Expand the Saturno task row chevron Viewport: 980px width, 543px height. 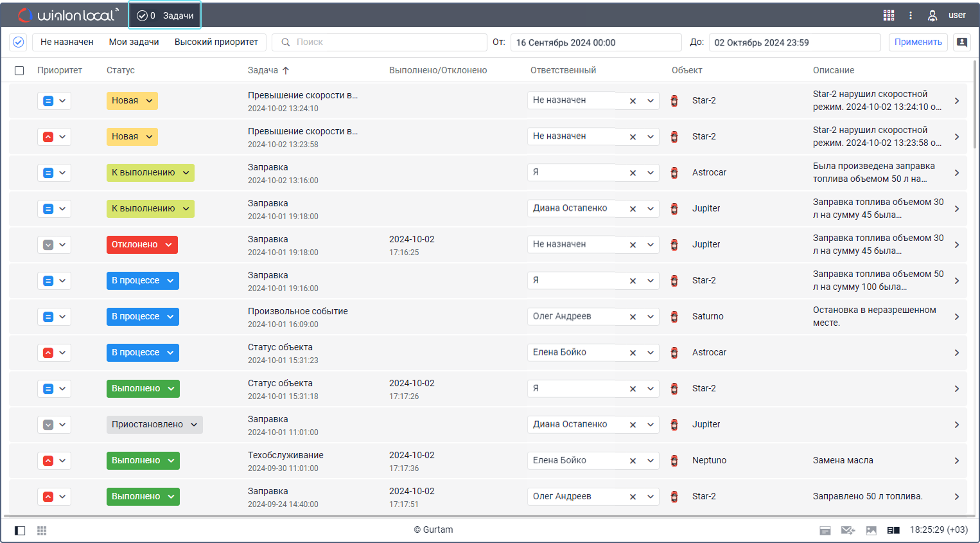pyautogui.click(x=957, y=317)
